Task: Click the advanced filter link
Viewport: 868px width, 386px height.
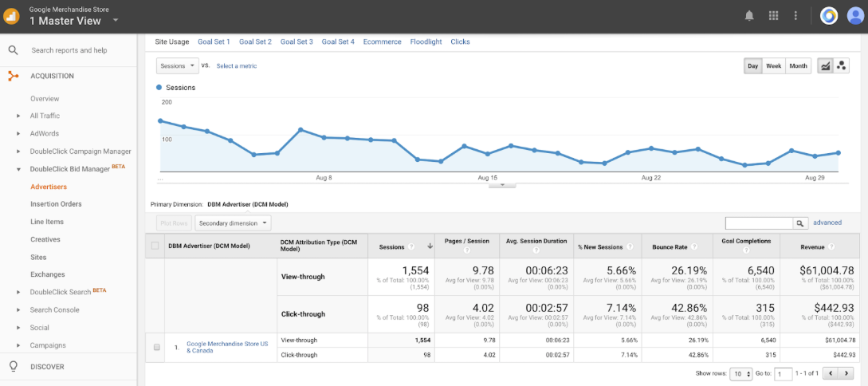Action: click(827, 223)
